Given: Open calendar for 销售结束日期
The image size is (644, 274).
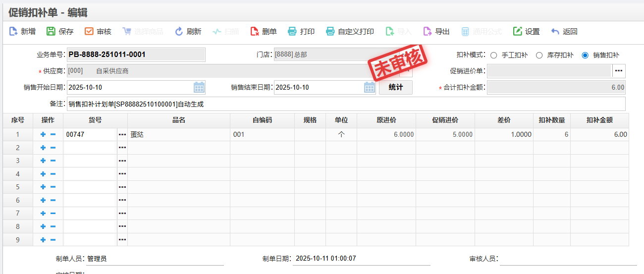Looking at the screenshot, I should pyautogui.click(x=370, y=88).
